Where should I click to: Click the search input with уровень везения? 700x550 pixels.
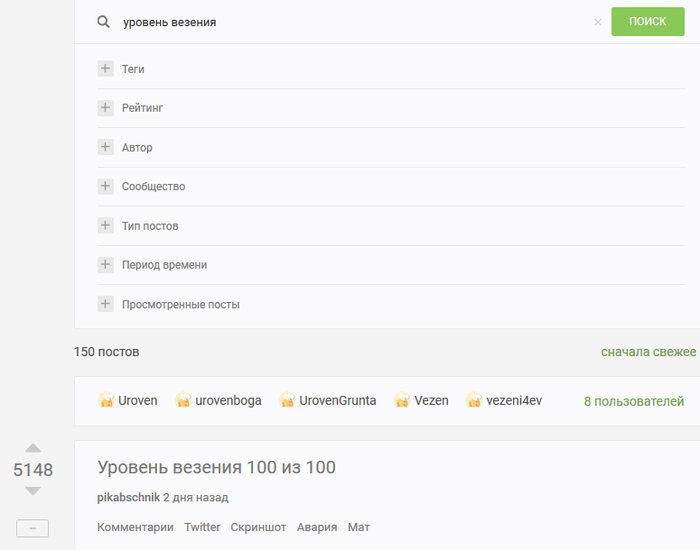[x=350, y=22]
